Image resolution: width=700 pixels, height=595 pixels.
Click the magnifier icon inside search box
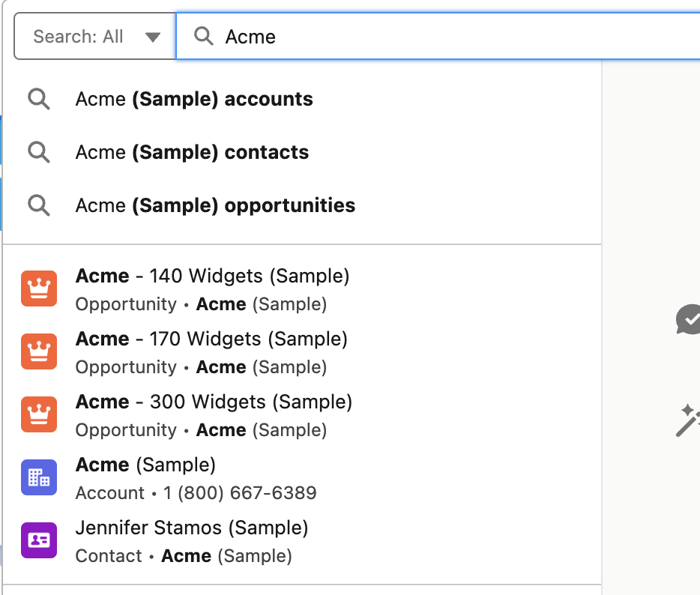point(203,36)
